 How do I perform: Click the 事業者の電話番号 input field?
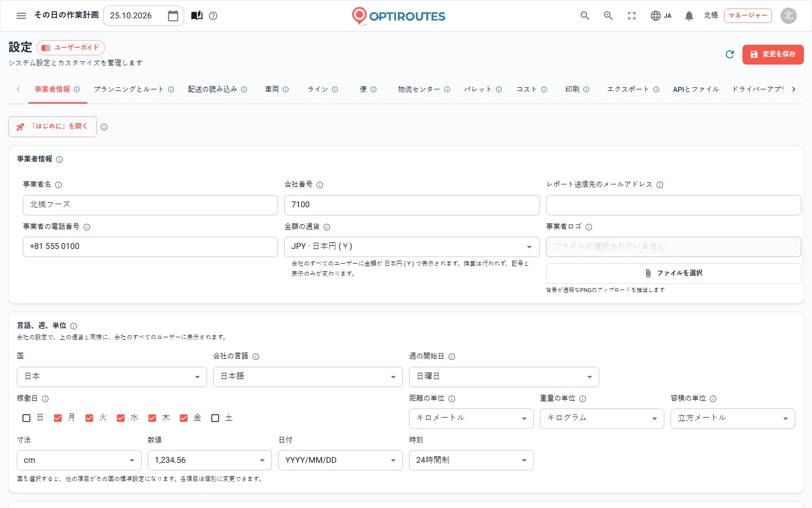pyautogui.click(x=150, y=247)
